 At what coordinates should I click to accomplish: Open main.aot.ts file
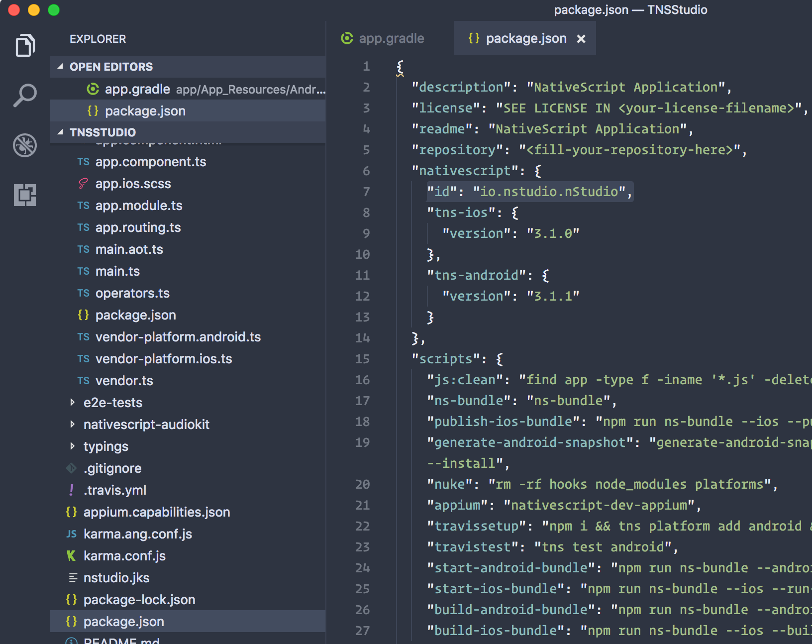188,249
